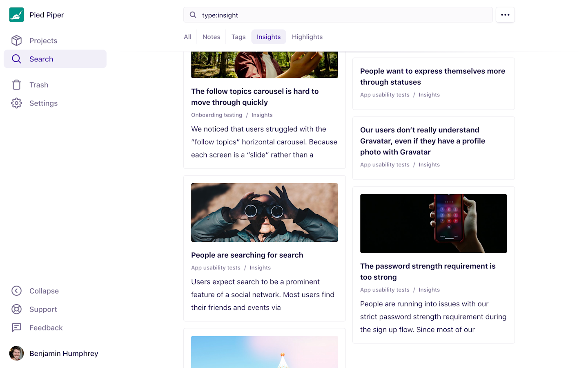
Task: Go to Trash in the sidebar
Action: click(x=39, y=85)
